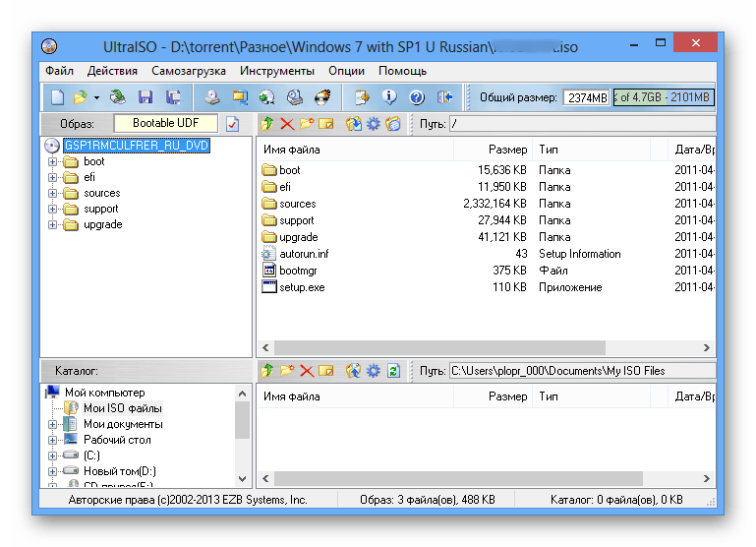756x547 pixels.
Task: Open the recent files dropdown arrow
Action: (x=96, y=98)
